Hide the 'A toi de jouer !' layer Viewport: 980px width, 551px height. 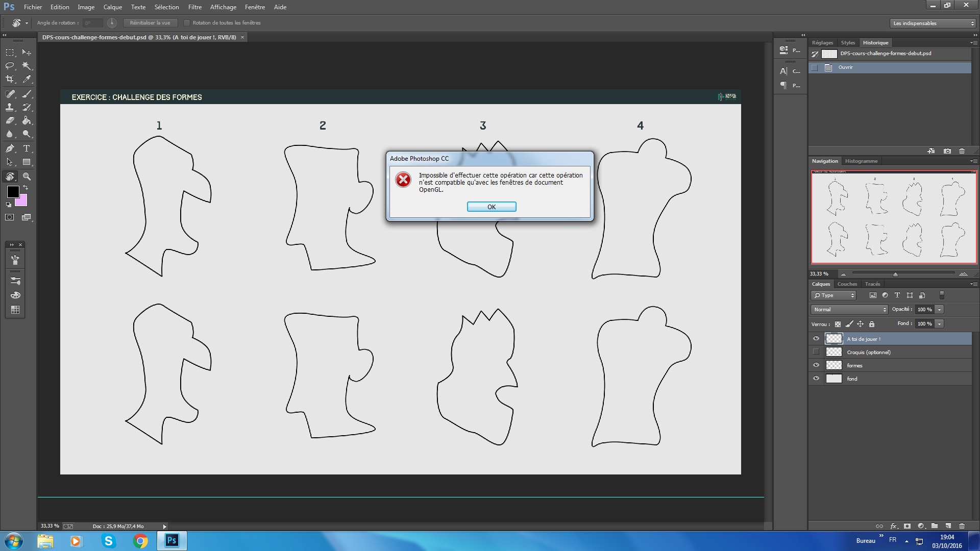816,339
